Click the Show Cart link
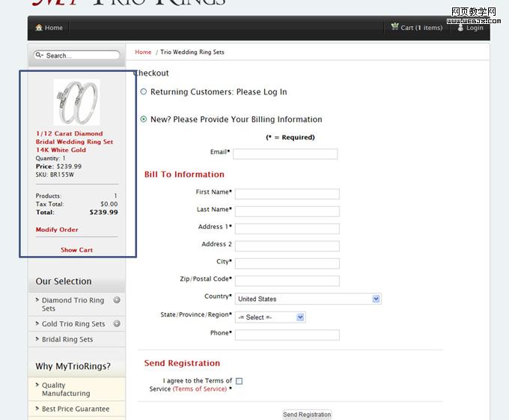509x420 pixels. click(76, 250)
